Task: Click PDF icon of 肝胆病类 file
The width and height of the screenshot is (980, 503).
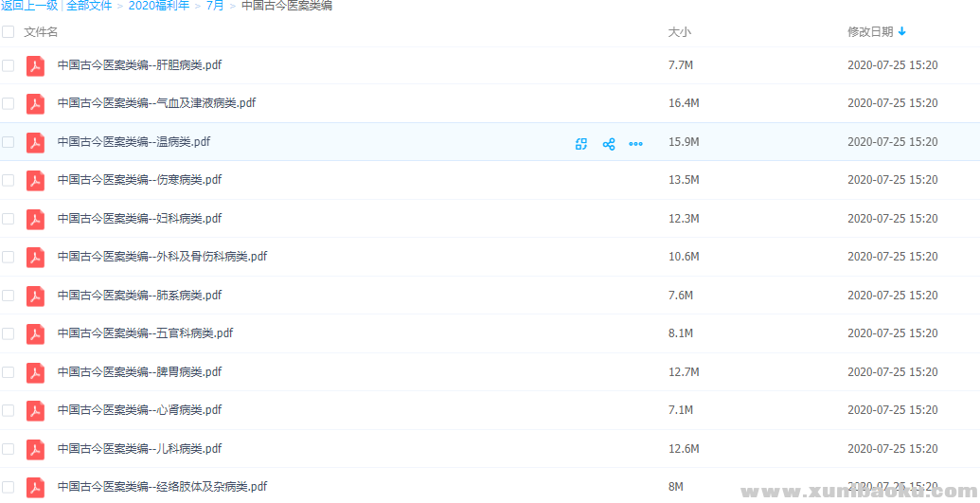Action: [x=35, y=66]
